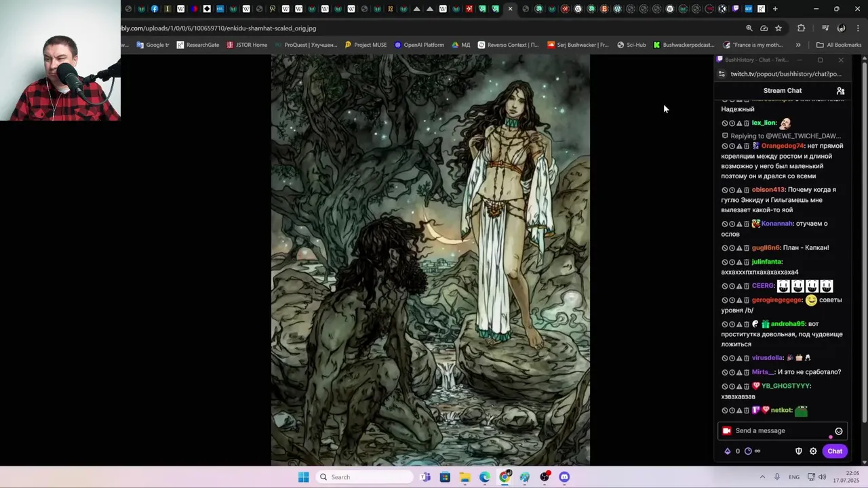Open the All Bookmarks folder
This screenshot has height=488, width=868.
pos(839,45)
